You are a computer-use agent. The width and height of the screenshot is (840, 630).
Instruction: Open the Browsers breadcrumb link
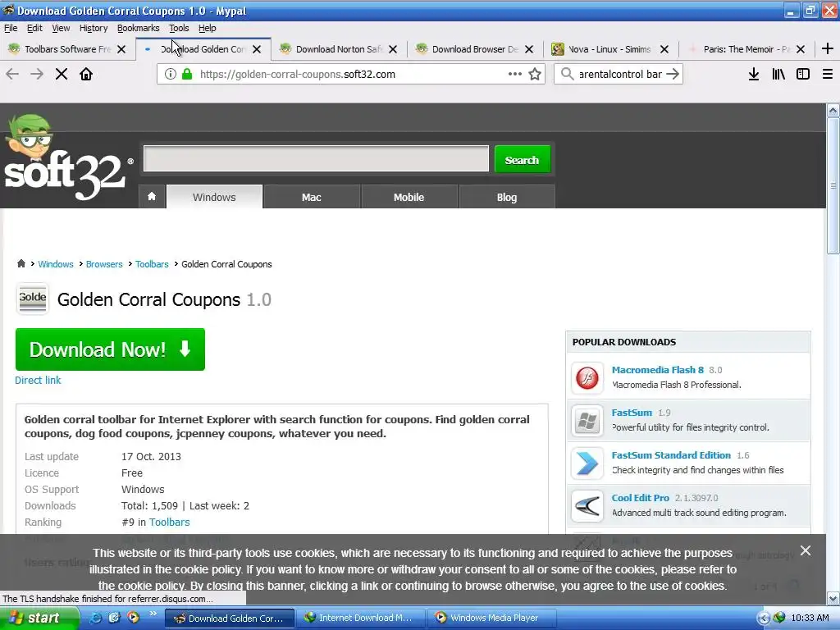click(104, 264)
